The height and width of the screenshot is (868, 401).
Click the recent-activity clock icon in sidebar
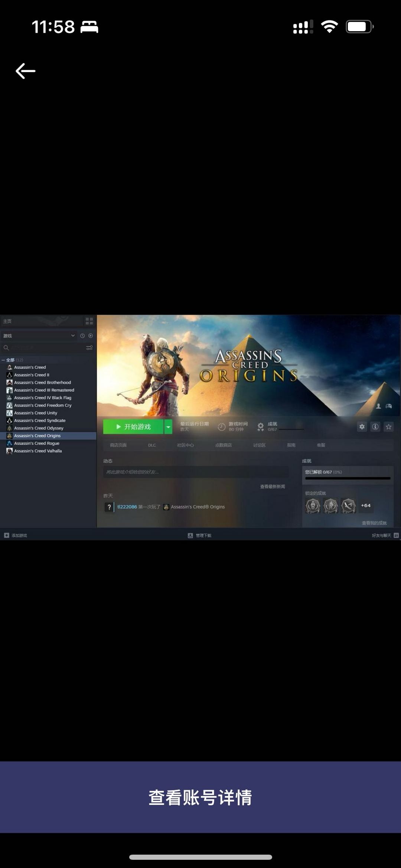pos(82,336)
